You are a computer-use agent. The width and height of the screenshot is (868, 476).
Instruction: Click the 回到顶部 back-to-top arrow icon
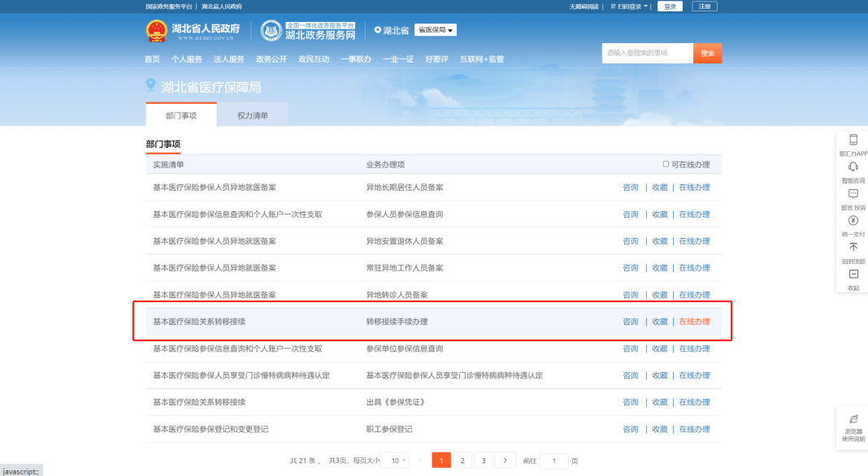pos(853,248)
